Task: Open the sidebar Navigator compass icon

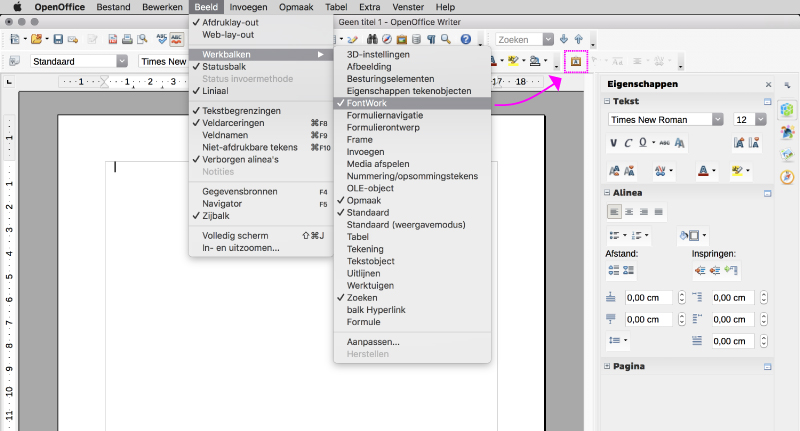Action: [x=787, y=176]
